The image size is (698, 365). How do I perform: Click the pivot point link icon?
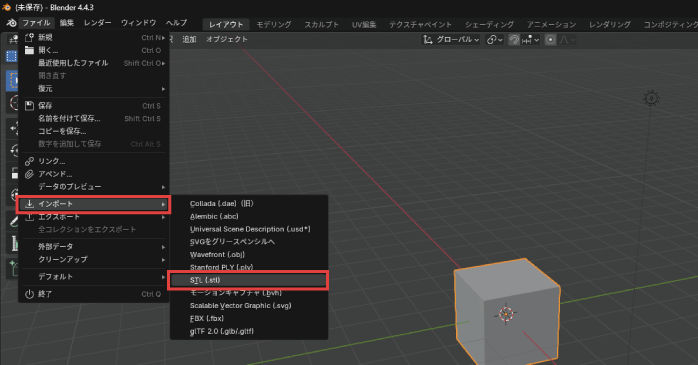pyautogui.click(x=491, y=40)
